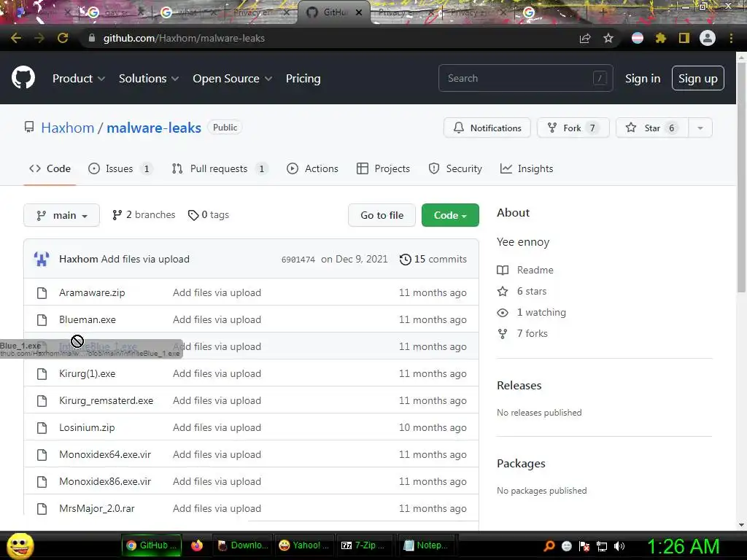Open the main branch selector
Viewport: 747px width, 560px height.
click(x=61, y=215)
